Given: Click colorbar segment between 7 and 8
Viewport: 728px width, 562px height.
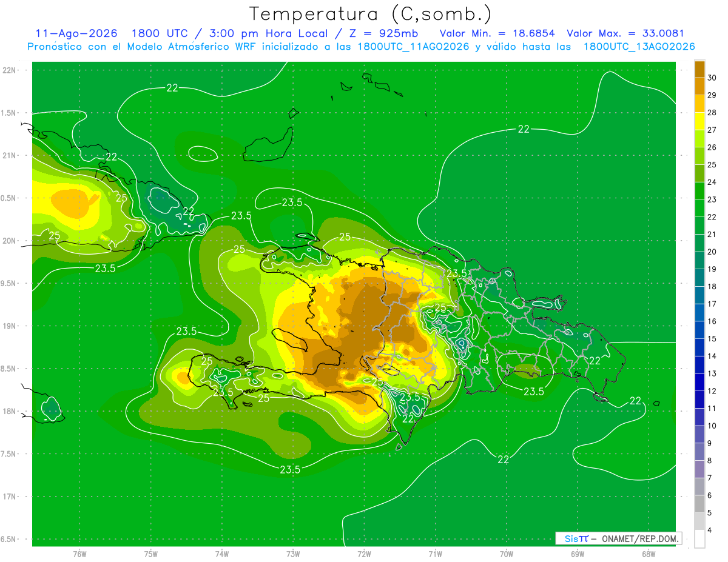Looking at the screenshot, I should (699, 469).
